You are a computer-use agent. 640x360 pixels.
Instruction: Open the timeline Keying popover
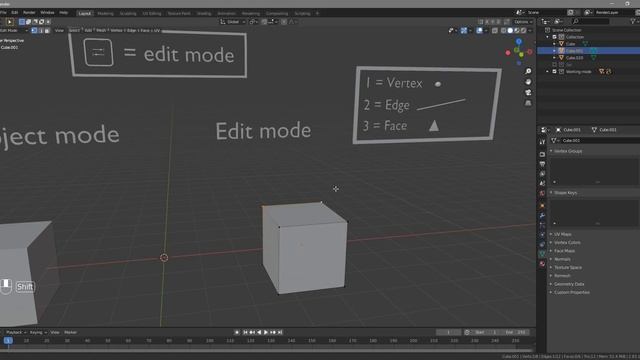pos(38,332)
